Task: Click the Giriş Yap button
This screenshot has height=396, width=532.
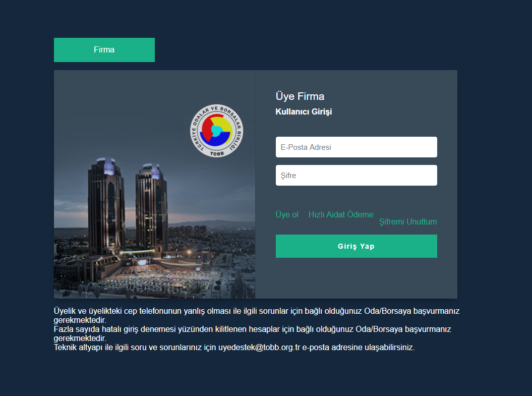Action: [356, 246]
